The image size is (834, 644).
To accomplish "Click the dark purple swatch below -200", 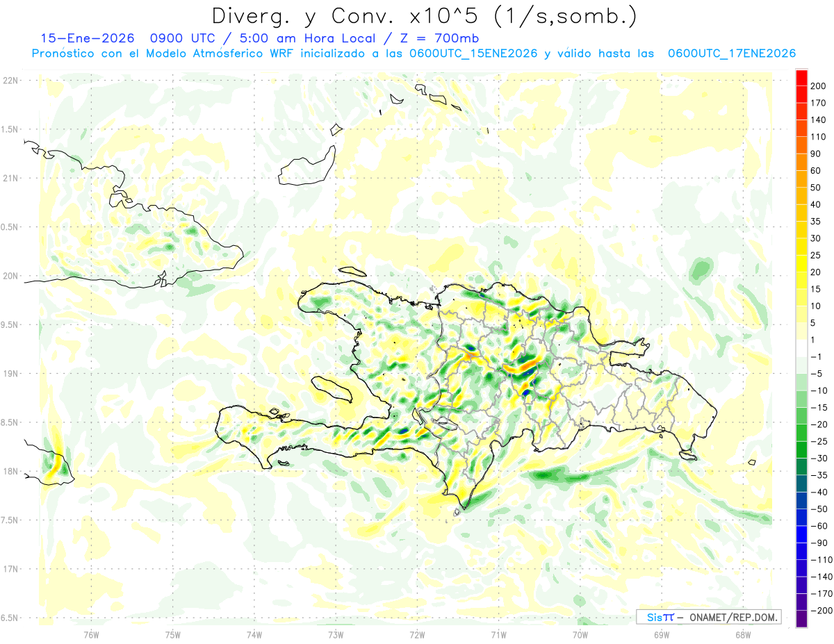I will point(801,618).
